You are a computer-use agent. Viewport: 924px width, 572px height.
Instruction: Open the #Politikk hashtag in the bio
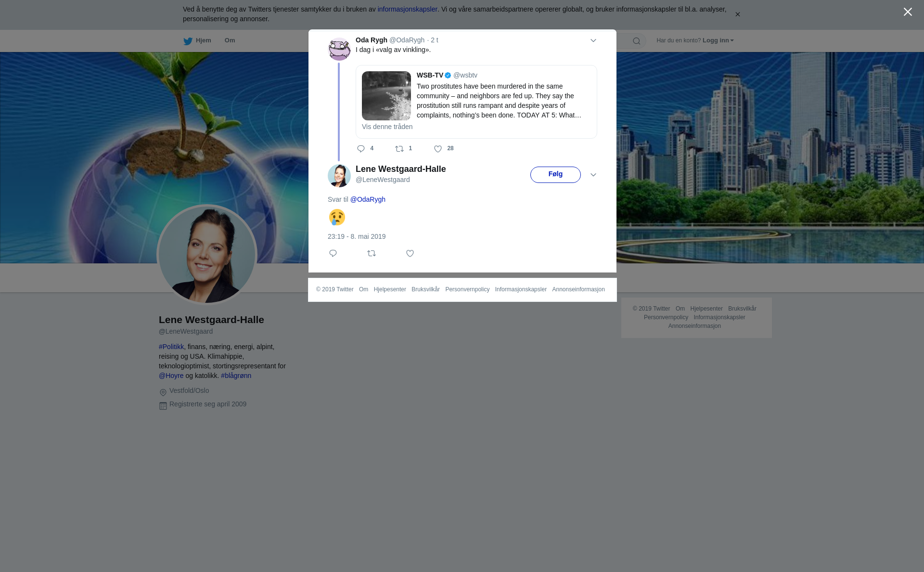[171, 347]
